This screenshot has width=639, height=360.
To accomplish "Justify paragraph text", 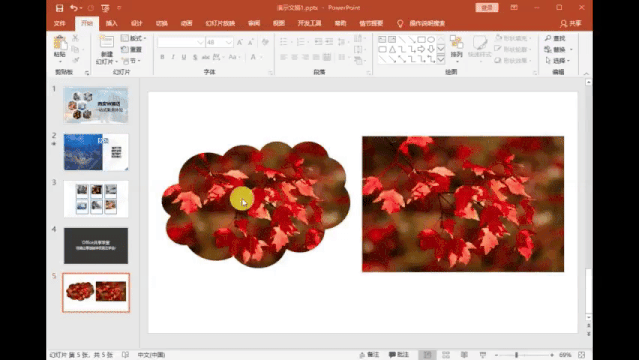I will pos(316,57).
